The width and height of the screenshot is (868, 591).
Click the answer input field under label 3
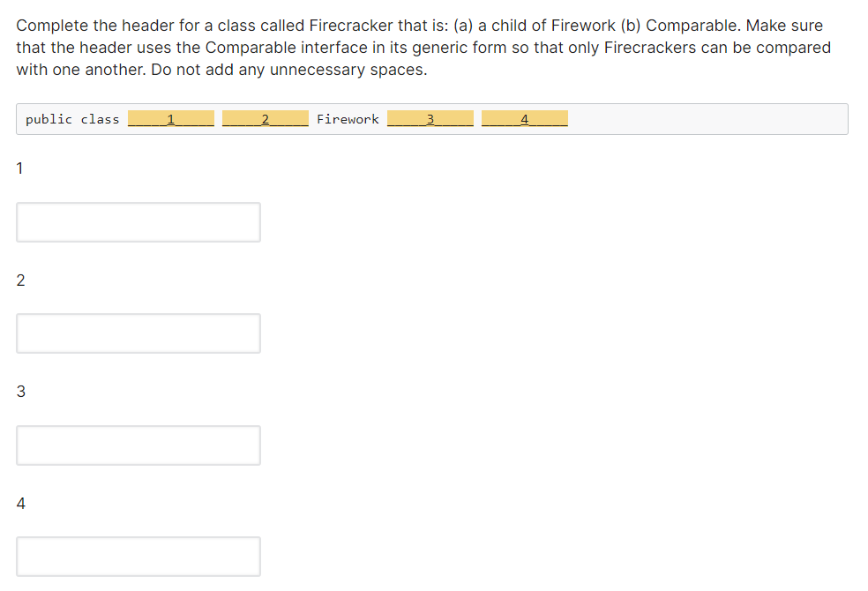pos(138,445)
